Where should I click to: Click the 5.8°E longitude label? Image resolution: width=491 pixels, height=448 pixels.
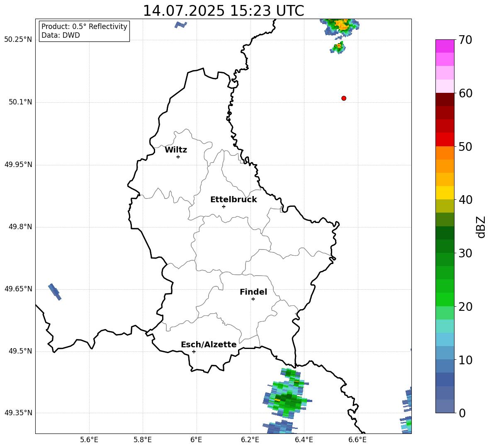click(143, 440)
